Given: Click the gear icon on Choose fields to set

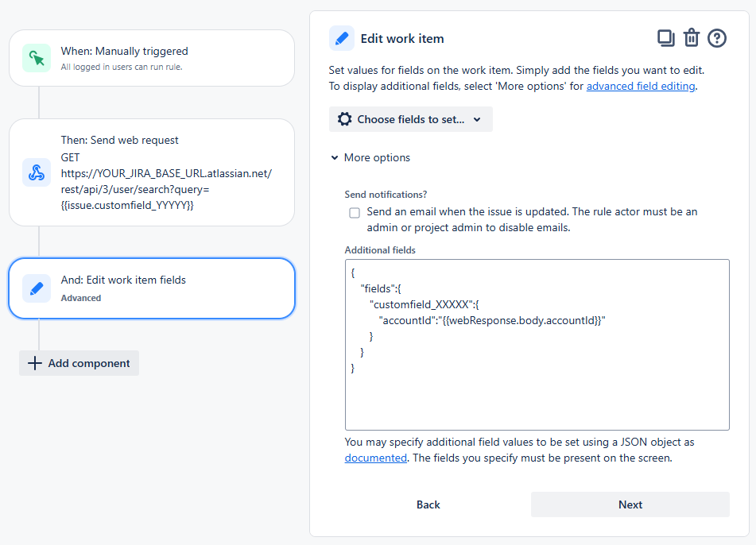Looking at the screenshot, I should pyautogui.click(x=344, y=118).
